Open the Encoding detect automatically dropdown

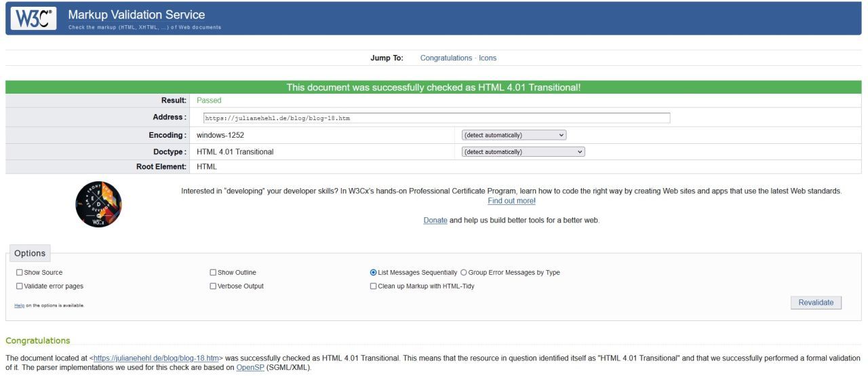513,135
